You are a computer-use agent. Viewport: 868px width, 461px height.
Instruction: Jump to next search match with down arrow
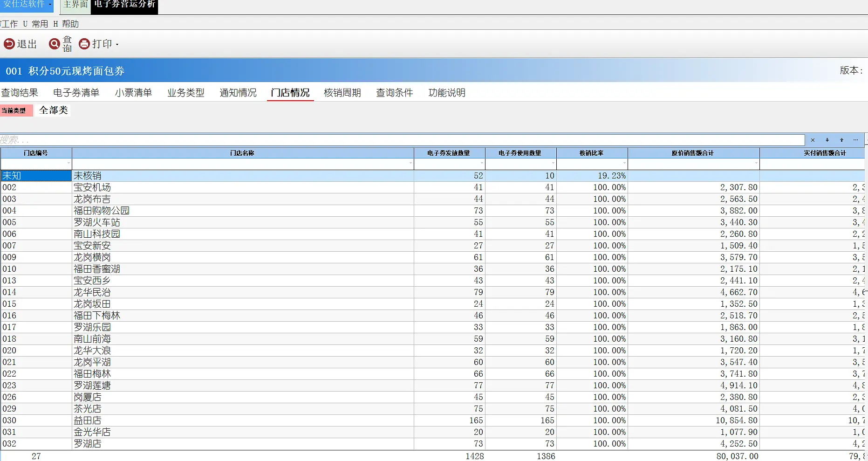[827, 140]
